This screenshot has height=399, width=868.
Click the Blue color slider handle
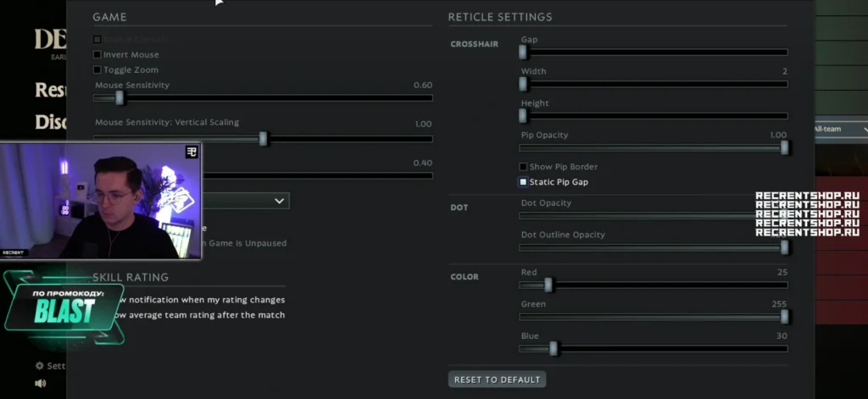553,348
